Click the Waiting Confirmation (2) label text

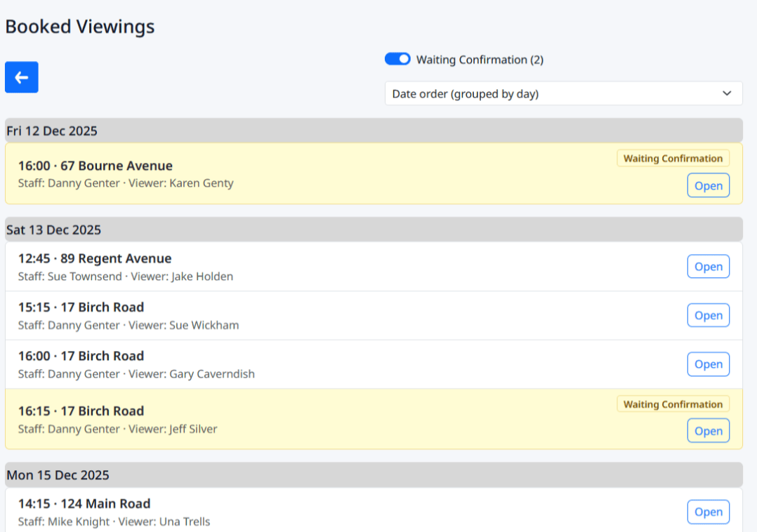click(480, 60)
